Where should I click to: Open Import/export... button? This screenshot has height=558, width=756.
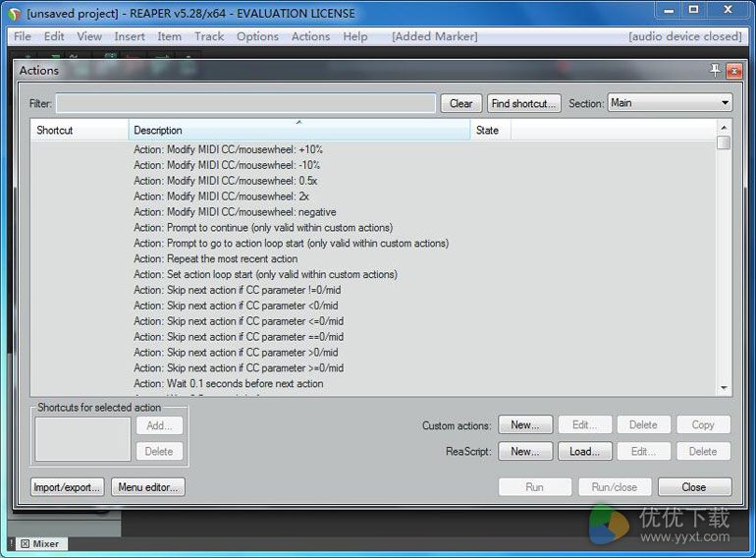click(67, 487)
